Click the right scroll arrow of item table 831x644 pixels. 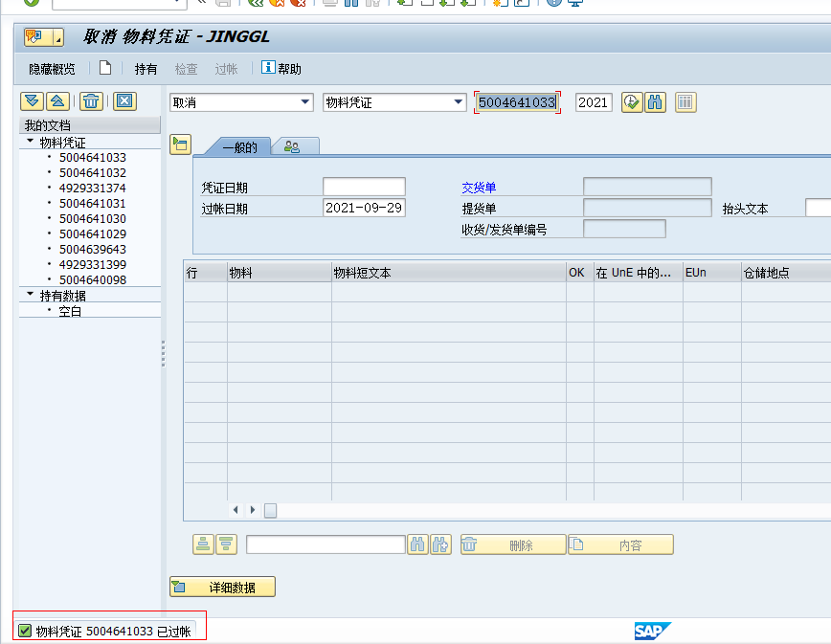coord(253,510)
